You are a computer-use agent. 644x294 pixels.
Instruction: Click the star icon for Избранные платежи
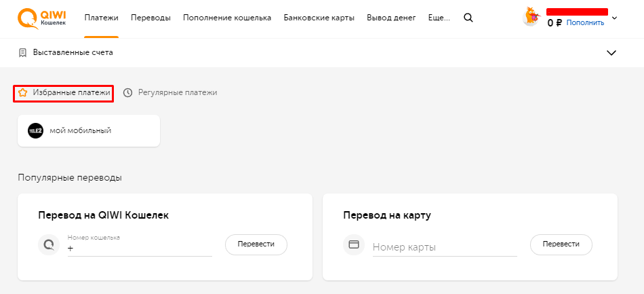(22, 93)
